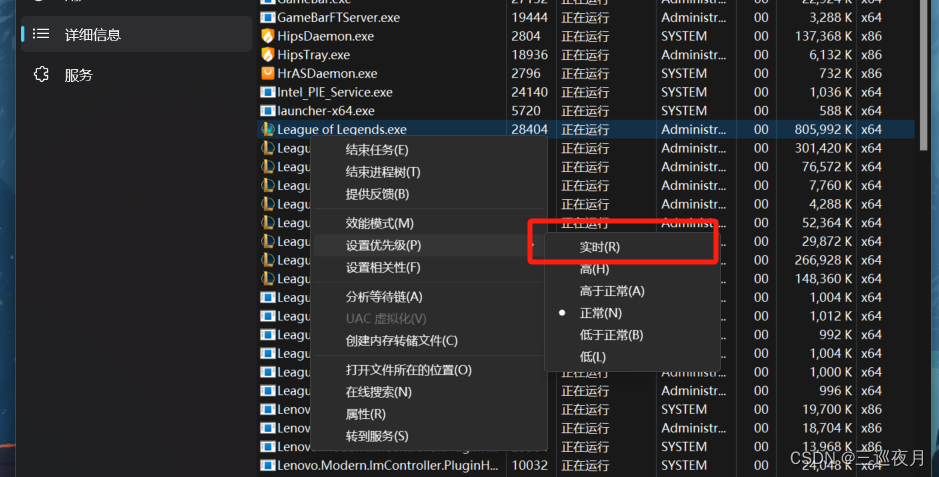The height and width of the screenshot is (477, 939).
Task: Click League icon on 7,760 K row
Action: pos(268,186)
